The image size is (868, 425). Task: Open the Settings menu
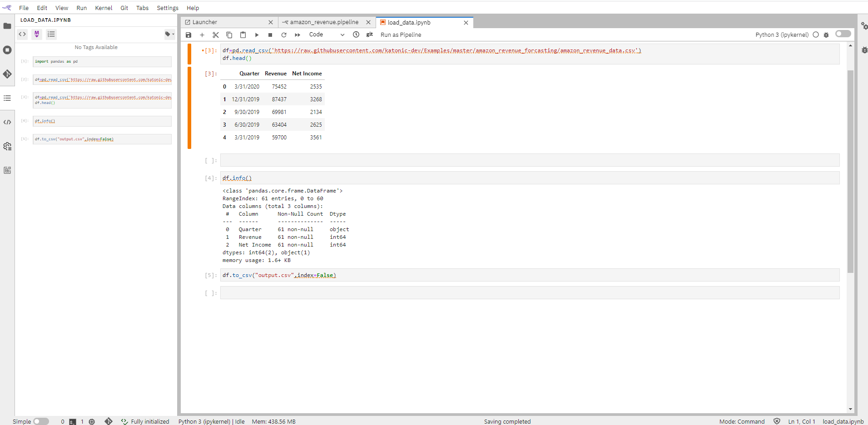(x=168, y=8)
